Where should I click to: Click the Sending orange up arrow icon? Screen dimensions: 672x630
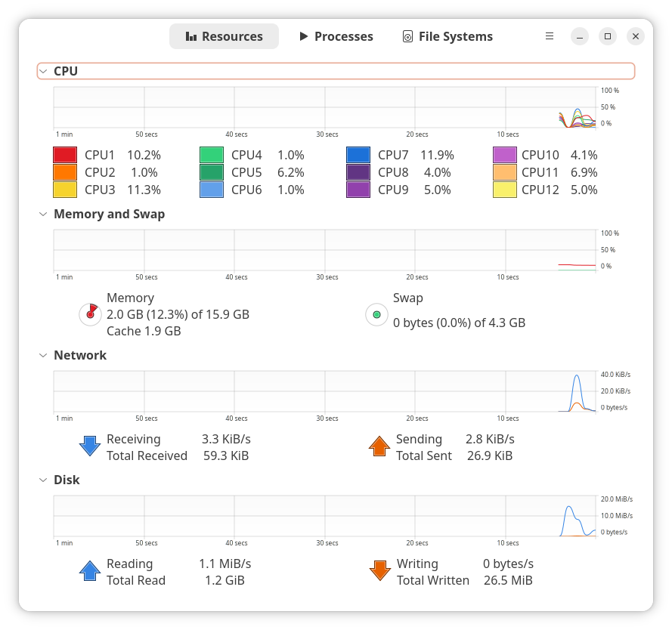pos(379,446)
